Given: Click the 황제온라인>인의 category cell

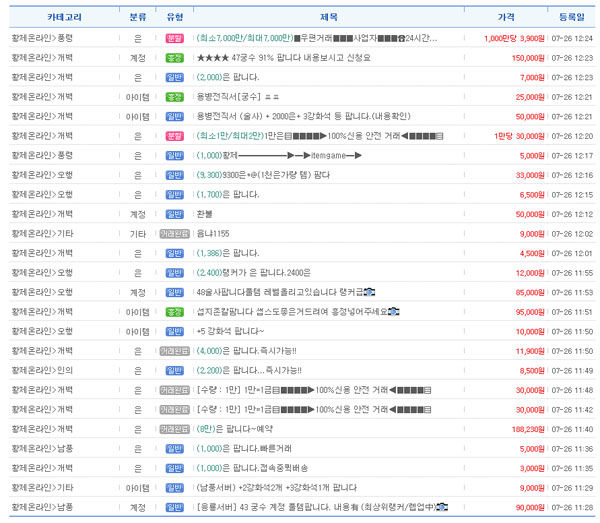Looking at the screenshot, I should click(42, 371).
